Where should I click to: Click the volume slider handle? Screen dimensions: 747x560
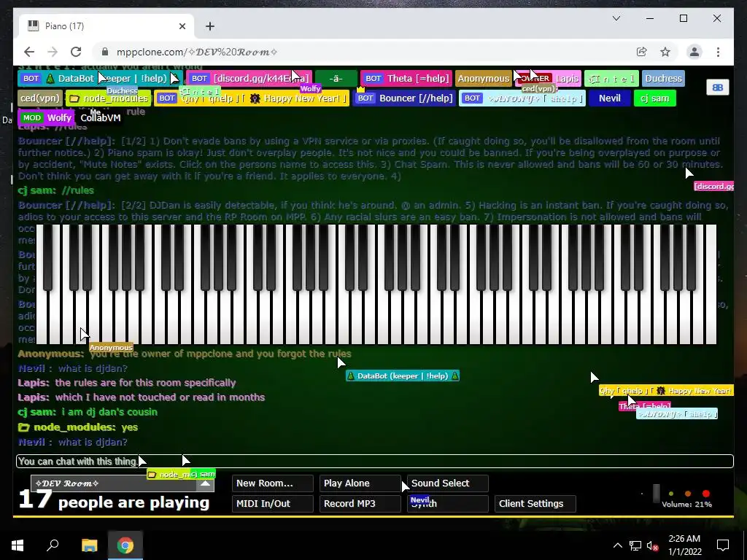tap(656, 494)
